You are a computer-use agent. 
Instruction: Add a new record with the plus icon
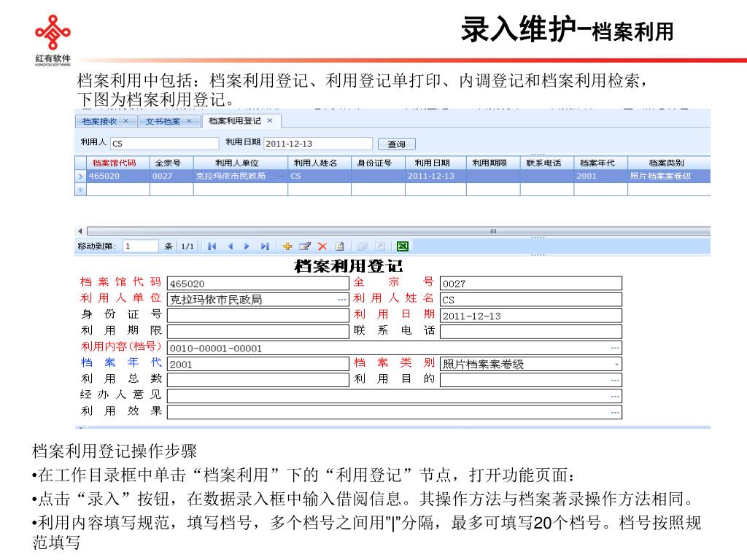coord(287,246)
